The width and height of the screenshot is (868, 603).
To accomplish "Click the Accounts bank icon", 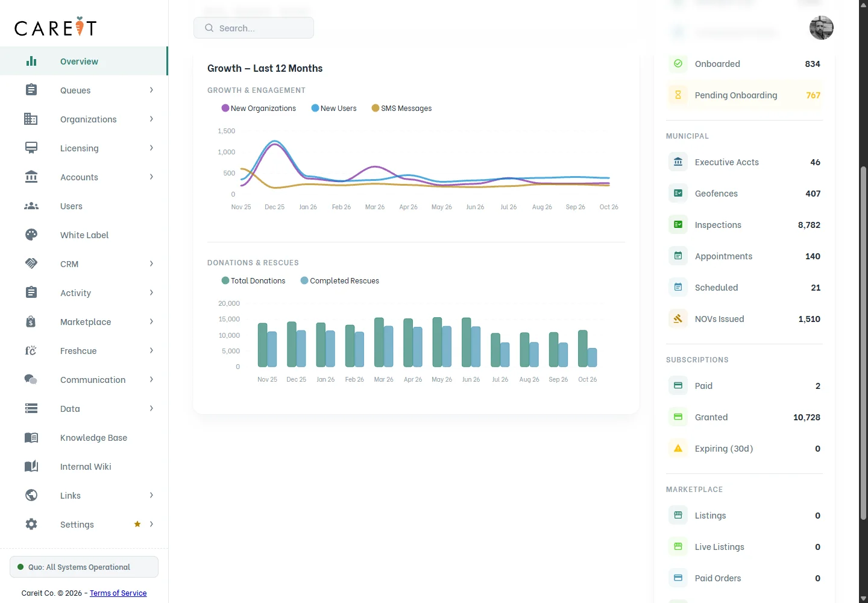I will point(31,177).
